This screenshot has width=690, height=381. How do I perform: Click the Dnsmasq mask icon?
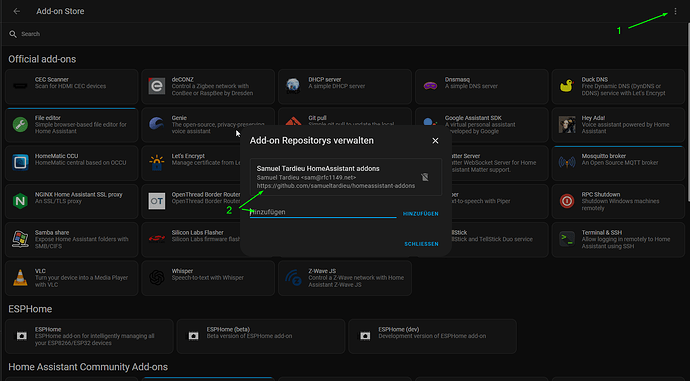point(430,86)
